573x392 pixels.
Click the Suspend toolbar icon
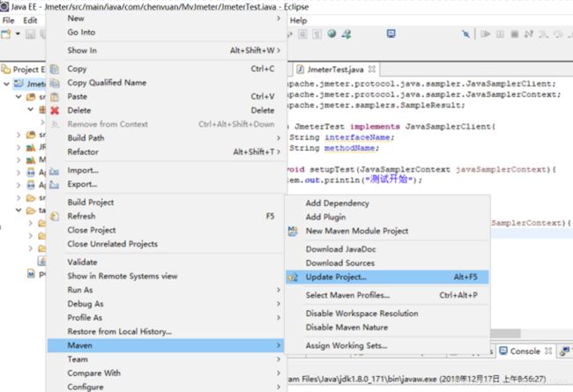[501, 34]
